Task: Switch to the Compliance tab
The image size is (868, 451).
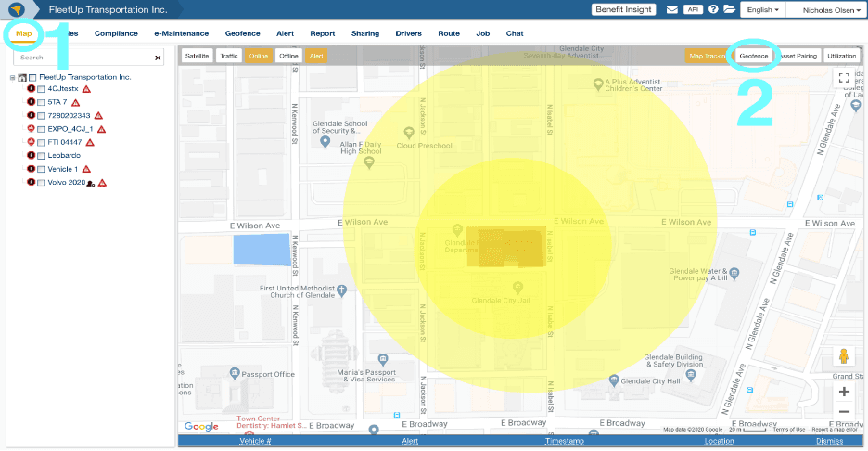Action: click(x=116, y=33)
